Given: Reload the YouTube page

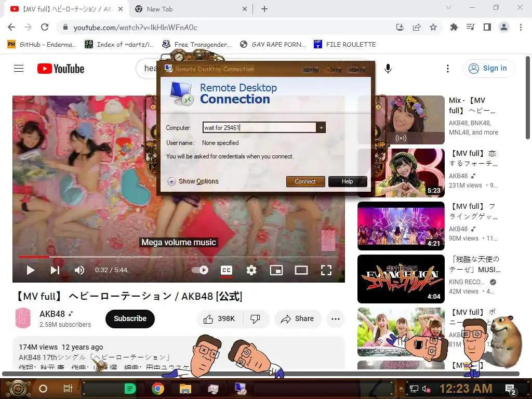Looking at the screenshot, I should (x=45, y=27).
